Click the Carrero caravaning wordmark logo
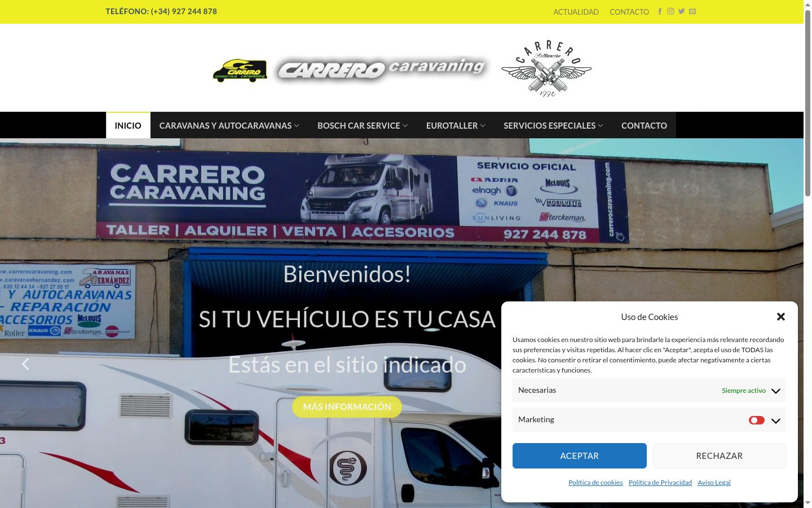 (x=382, y=69)
